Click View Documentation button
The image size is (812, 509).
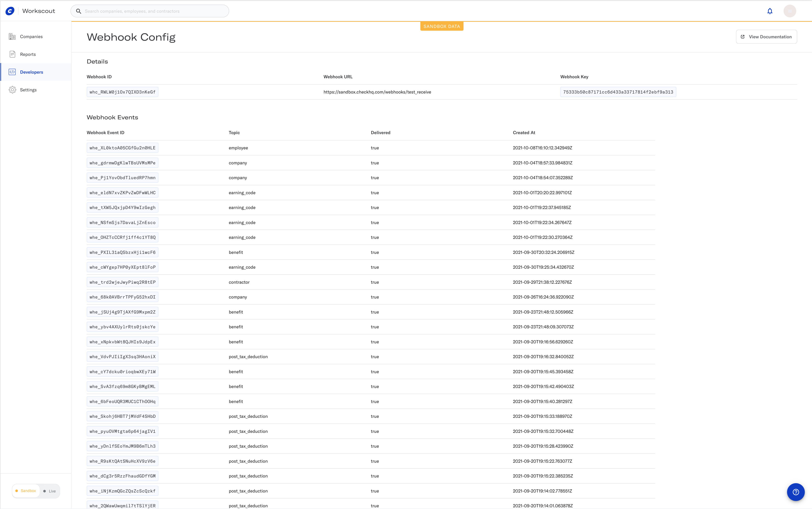pos(766,37)
